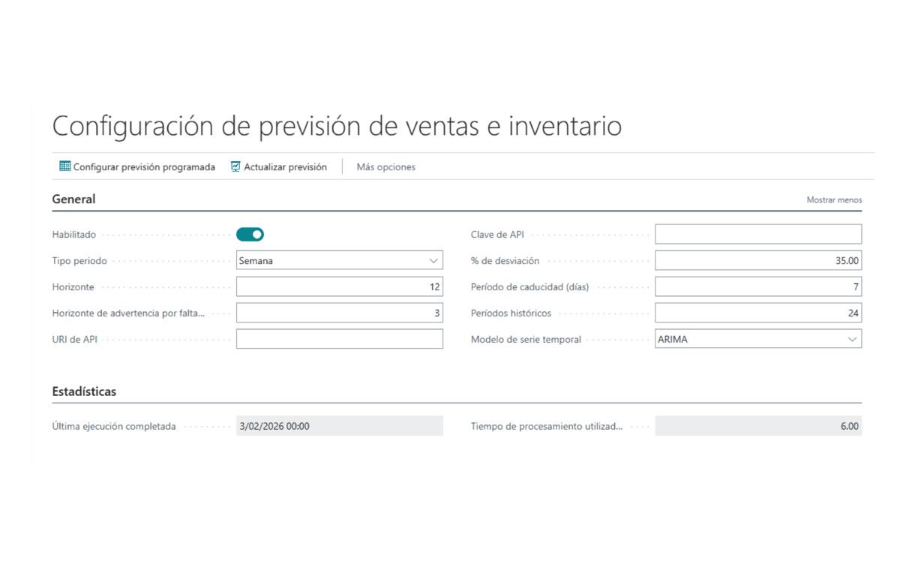
Task: Click the Mostrar menos link
Action: click(x=834, y=200)
